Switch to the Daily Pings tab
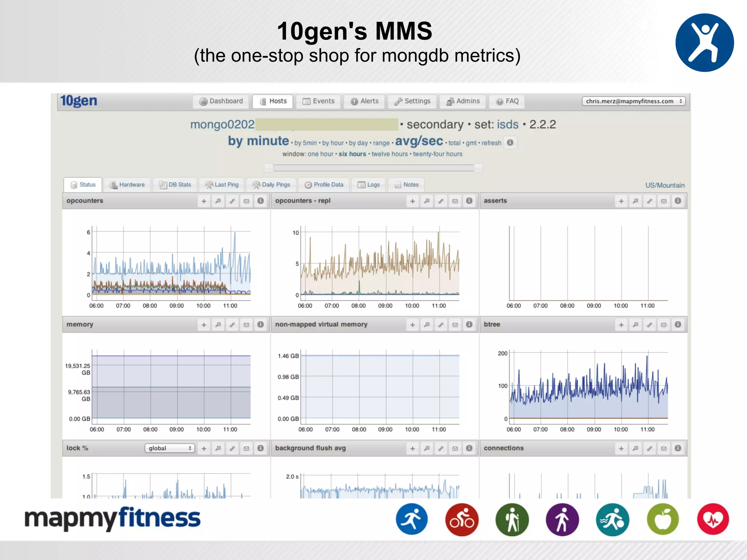The width and height of the screenshot is (747, 560). pyautogui.click(x=271, y=185)
